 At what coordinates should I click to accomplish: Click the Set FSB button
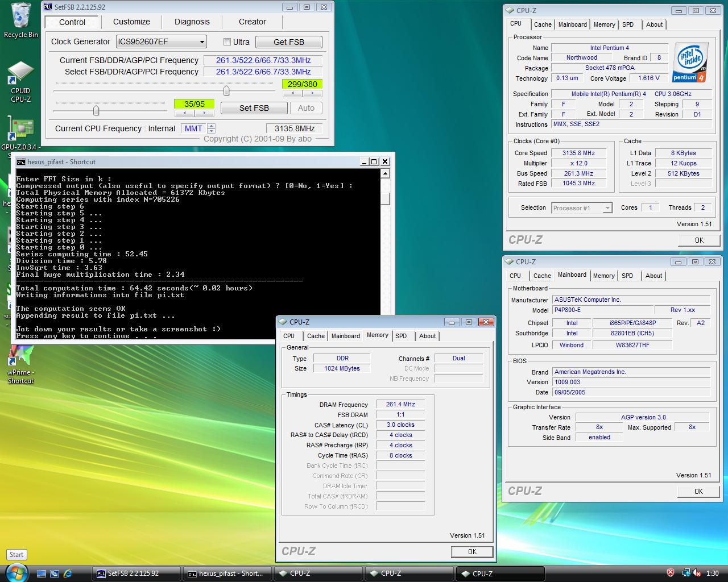tap(254, 108)
